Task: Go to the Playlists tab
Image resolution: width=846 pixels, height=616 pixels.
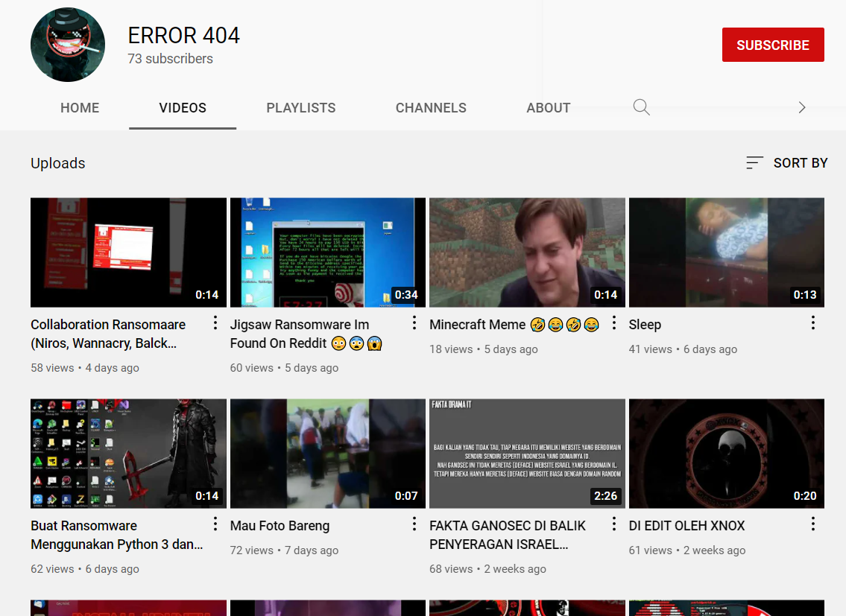Action: point(301,108)
